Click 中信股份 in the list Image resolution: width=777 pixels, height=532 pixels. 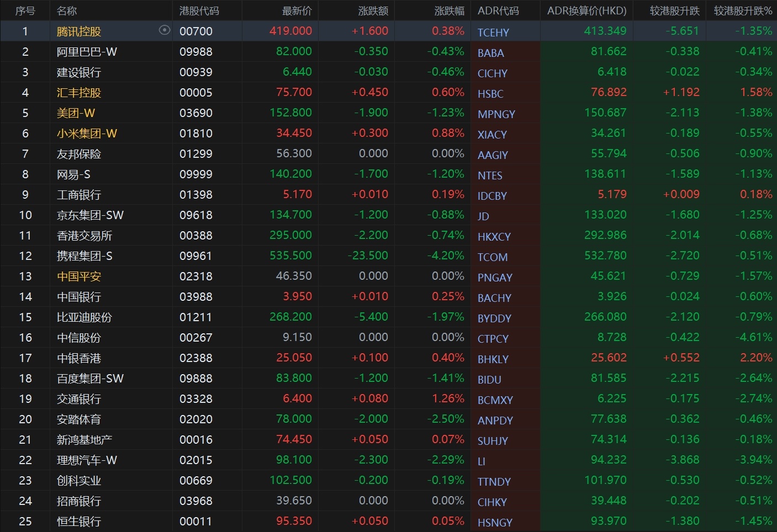(79, 338)
